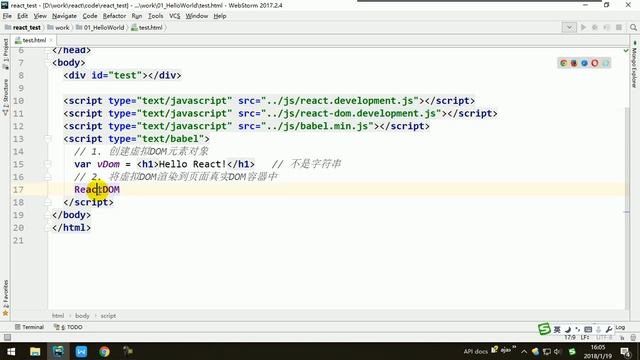Collapse the body tag fold on line 7
Viewport: 640px width, 360px height.
point(48,63)
